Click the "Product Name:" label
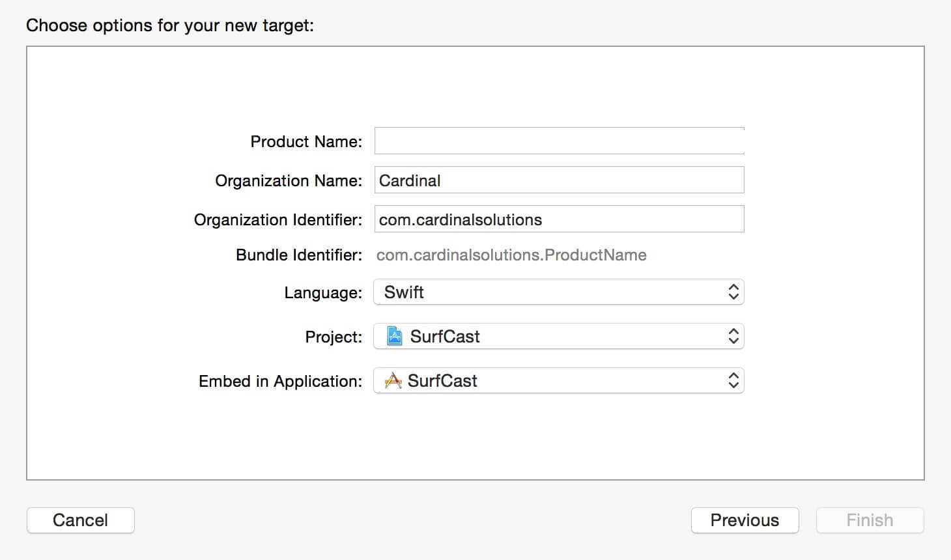 tap(306, 141)
